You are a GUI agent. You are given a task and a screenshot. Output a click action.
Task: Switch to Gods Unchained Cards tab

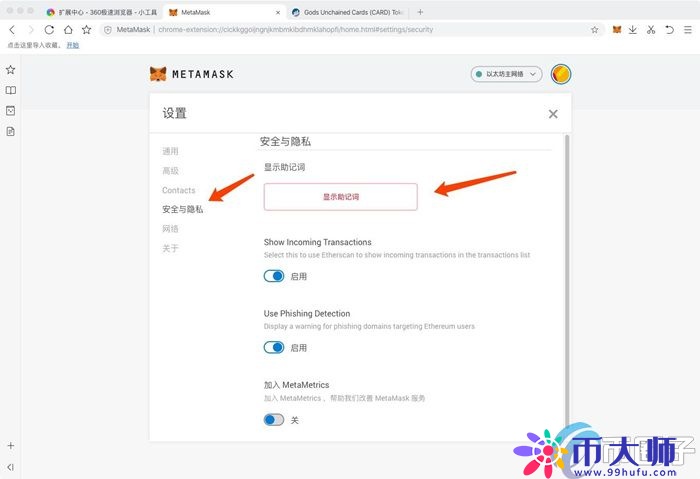point(348,12)
